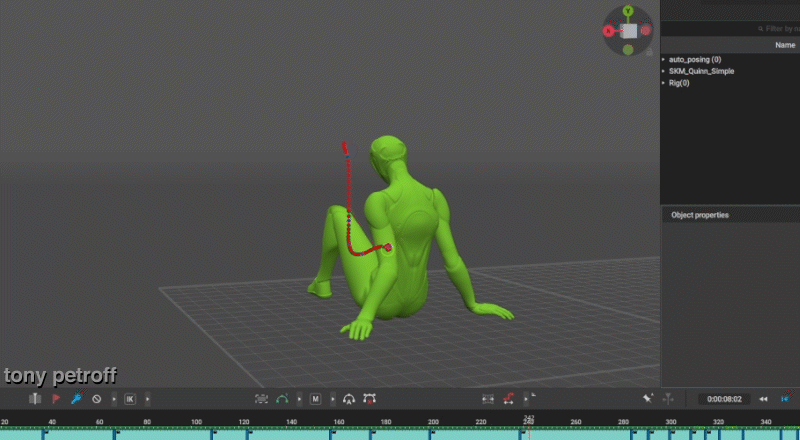Click the circle-slash prohibit icon

click(96, 399)
